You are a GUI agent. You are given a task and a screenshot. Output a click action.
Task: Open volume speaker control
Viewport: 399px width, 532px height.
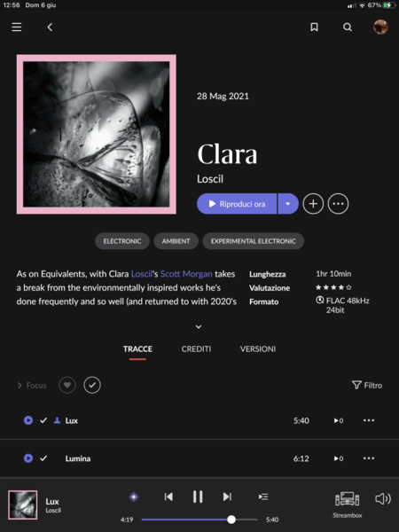pyautogui.click(x=383, y=498)
